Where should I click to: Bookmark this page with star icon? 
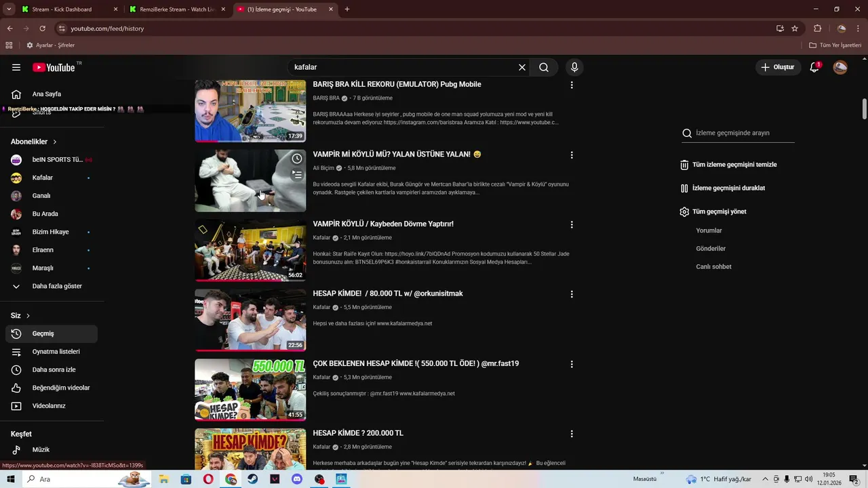click(x=795, y=28)
